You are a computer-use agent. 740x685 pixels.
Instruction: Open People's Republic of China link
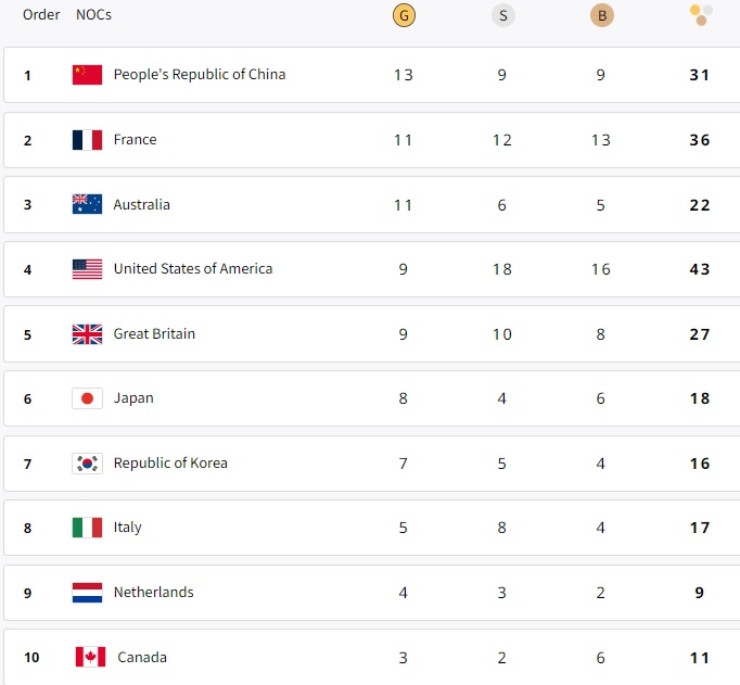pos(199,75)
